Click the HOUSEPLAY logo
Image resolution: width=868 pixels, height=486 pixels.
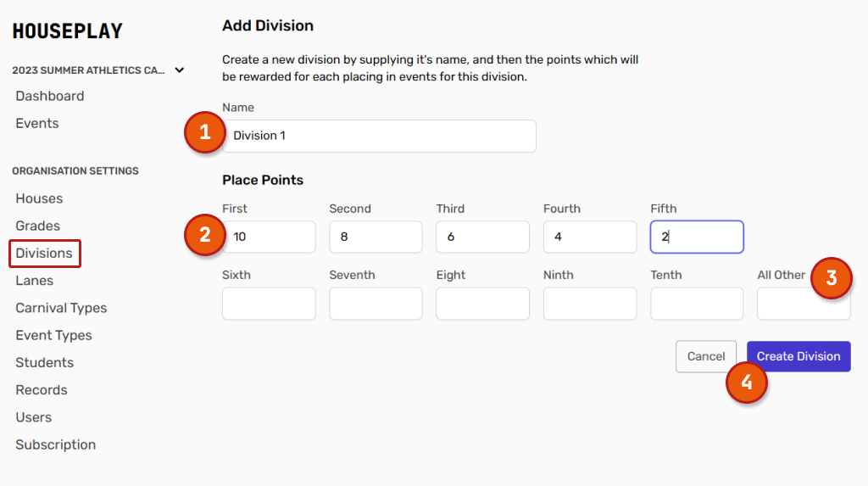pyautogui.click(x=67, y=31)
